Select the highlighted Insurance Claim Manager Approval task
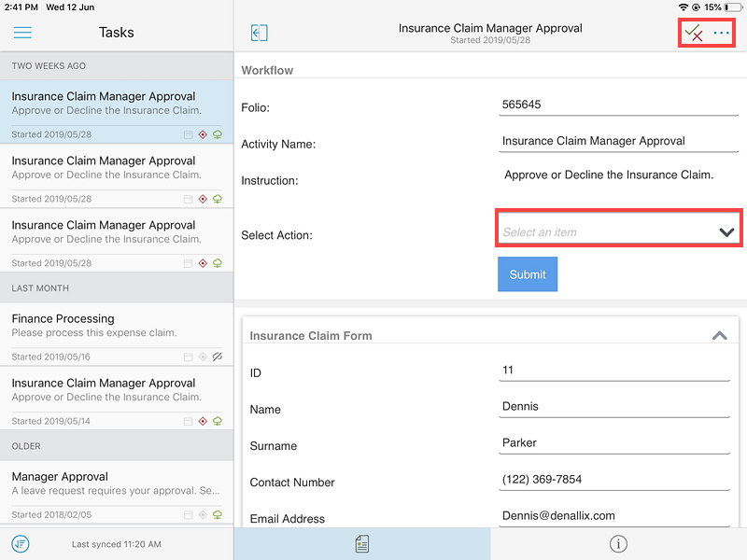The width and height of the screenshot is (747, 560). point(117,112)
